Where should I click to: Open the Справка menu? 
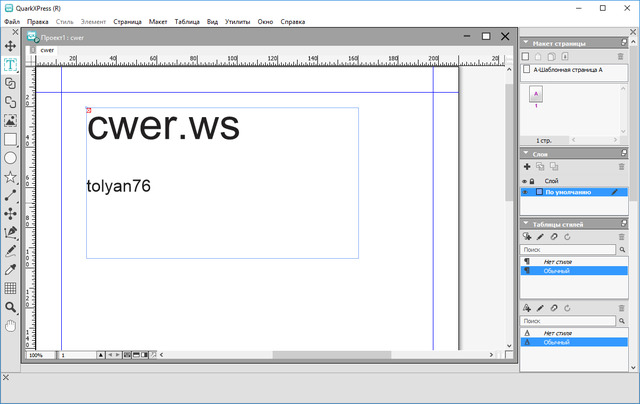coord(293,22)
